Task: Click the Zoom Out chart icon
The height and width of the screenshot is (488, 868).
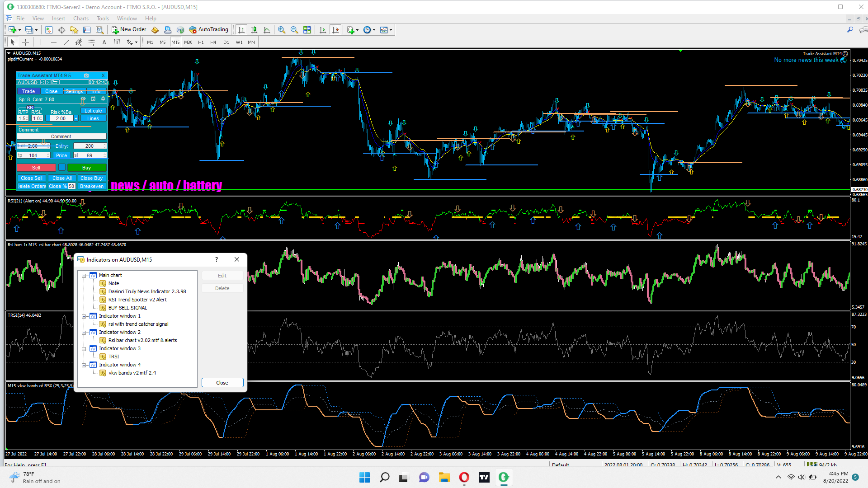Action: click(294, 30)
